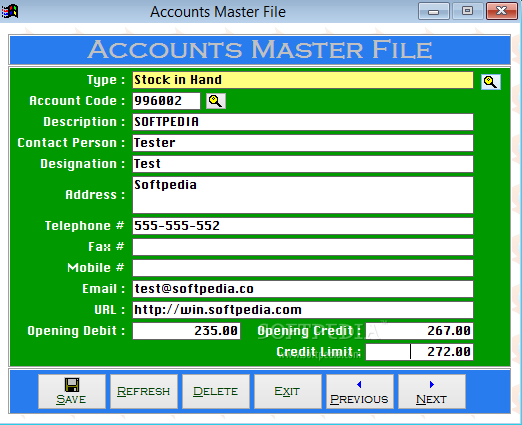Screen dimensions: 522x425
Task: Edit the Email field test@softpedia.co
Action: click(303, 289)
